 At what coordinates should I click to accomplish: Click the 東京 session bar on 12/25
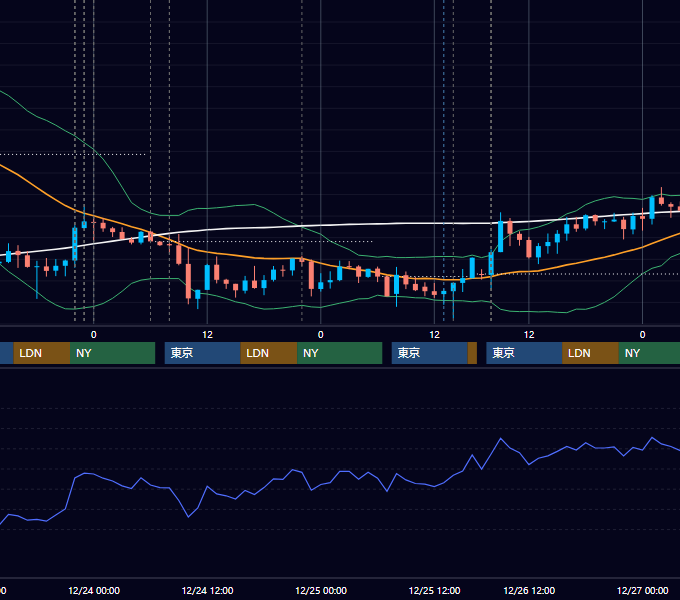(429, 353)
